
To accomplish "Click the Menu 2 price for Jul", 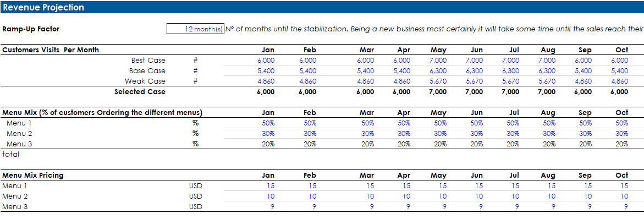I will 515,196.
